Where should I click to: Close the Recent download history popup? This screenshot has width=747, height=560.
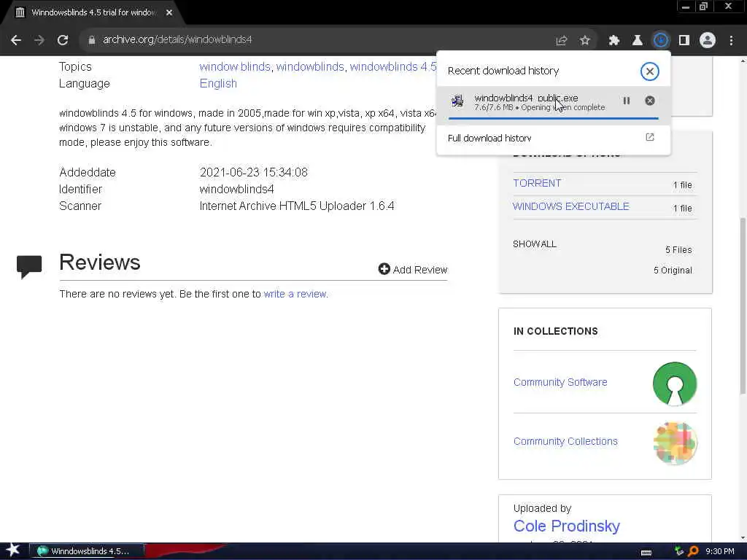click(650, 71)
